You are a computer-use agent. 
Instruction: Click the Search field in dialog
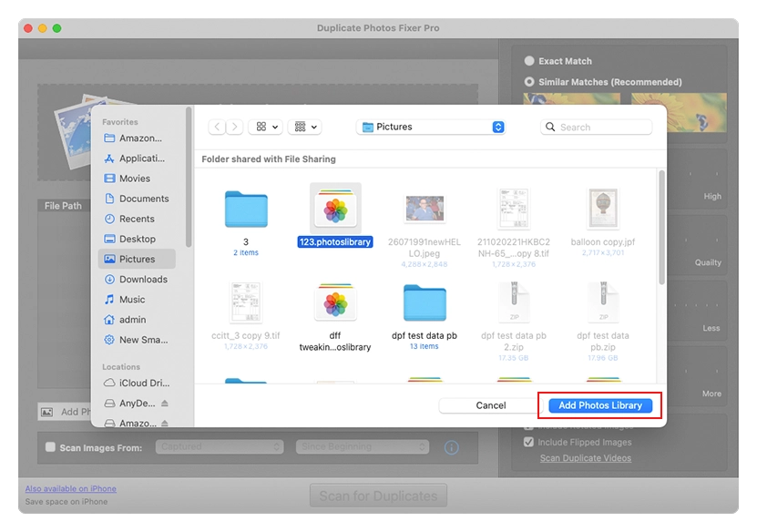click(597, 127)
